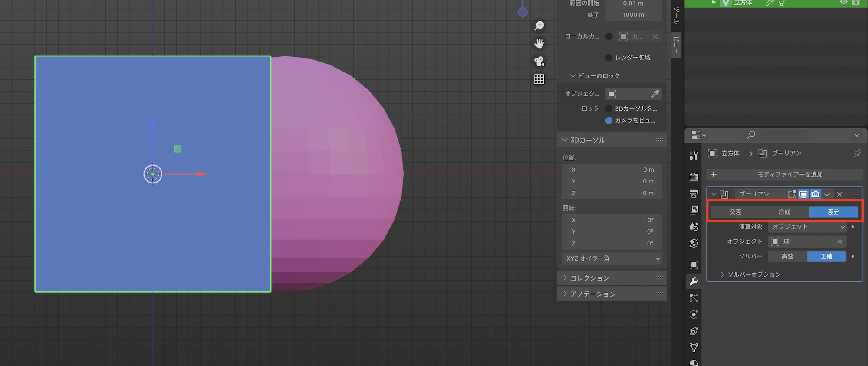Click the 3D cursor X position field

[x=612, y=170]
